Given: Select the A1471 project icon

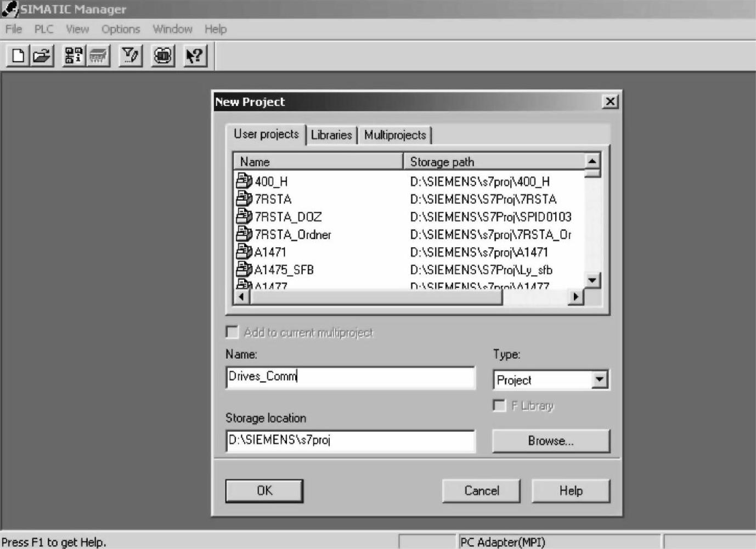Looking at the screenshot, I should pos(244,251).
